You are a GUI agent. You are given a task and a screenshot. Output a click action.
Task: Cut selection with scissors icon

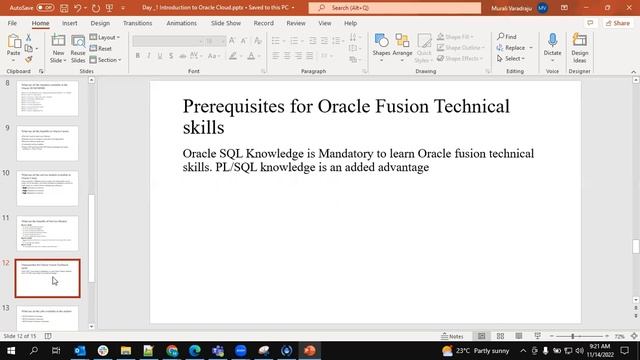[x=29, y=38]
